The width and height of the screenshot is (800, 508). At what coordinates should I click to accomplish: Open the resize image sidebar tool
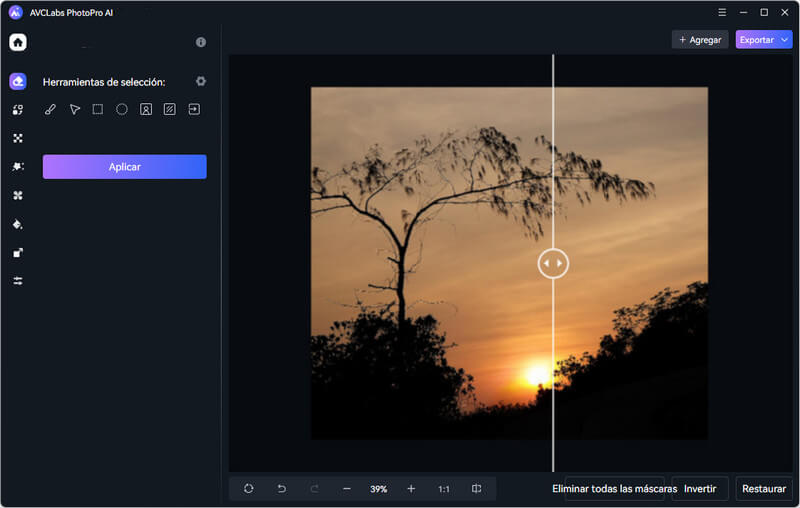click(x=18, y=252)
